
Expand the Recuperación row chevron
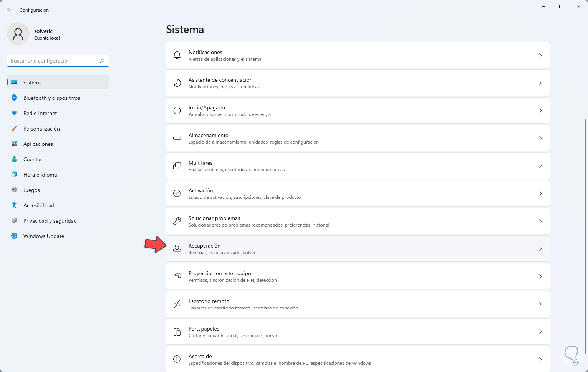(x=540, y=249)
